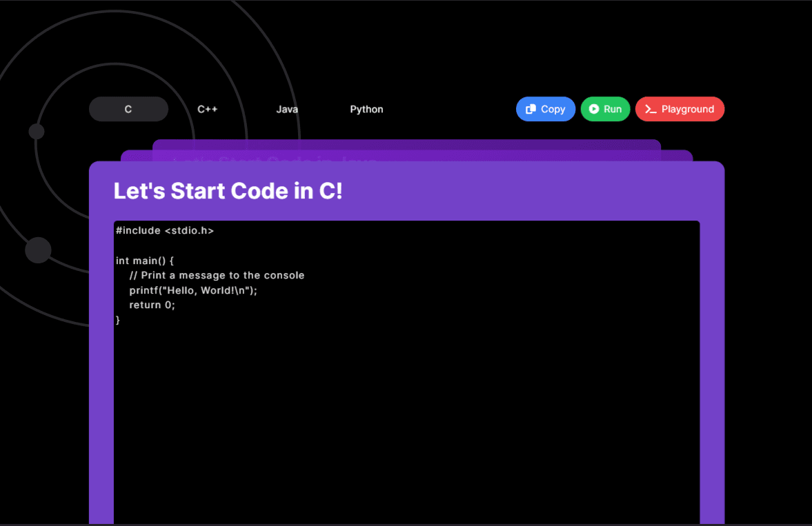The height and width of the screenshot is (526, 812).
Task: Click the int main() line in the editor
Action: [x=144, y=261]
